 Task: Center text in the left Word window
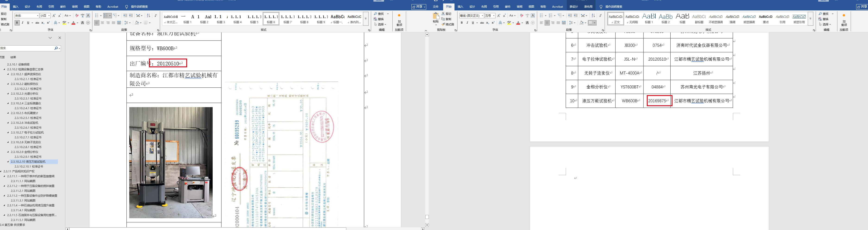point(102,23)
